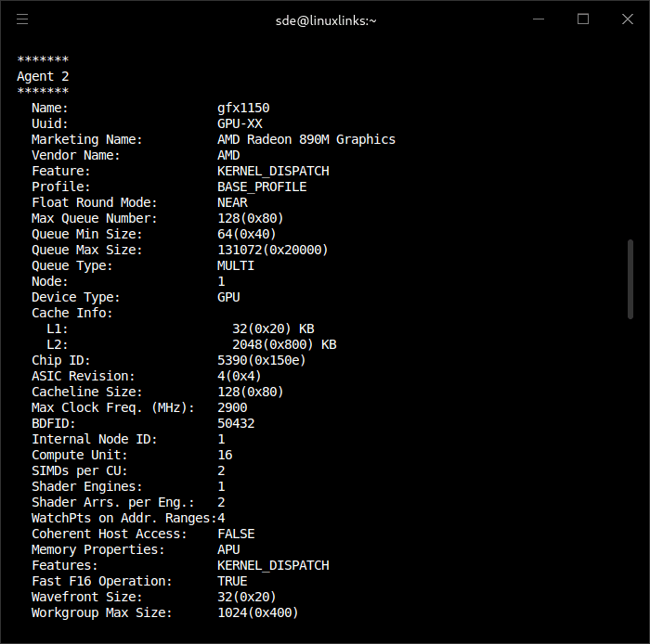Maximize the terminal window
The image size is (650, 644).
[583, 19]
